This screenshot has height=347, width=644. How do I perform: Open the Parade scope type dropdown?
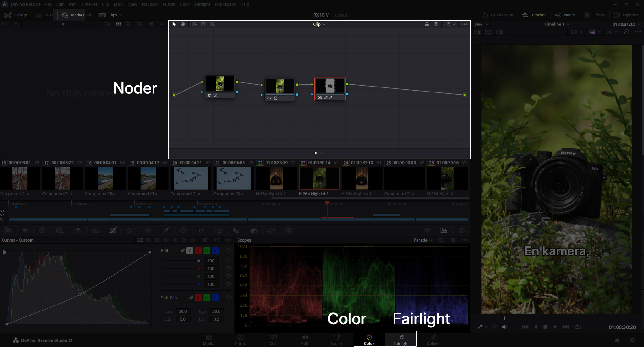click(423, 240)
